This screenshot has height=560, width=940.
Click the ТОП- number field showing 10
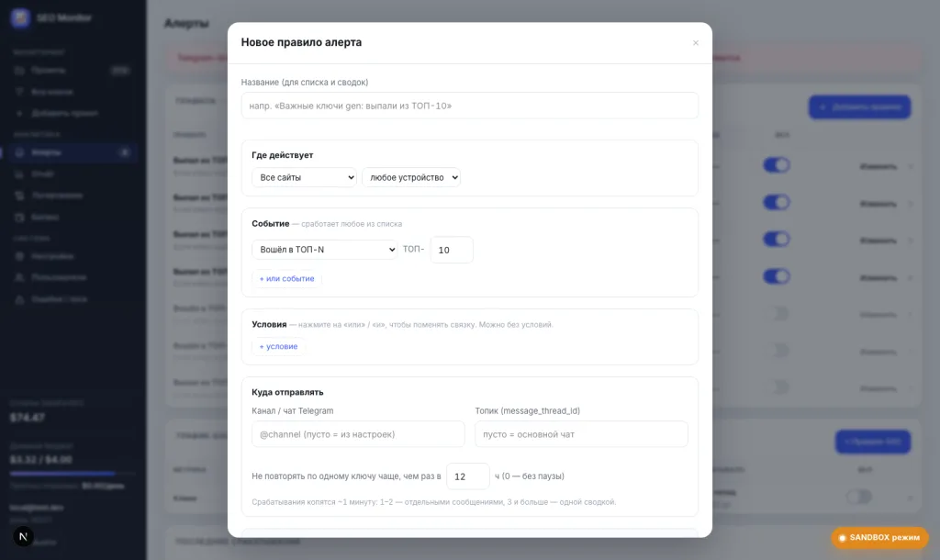point(452,250)
